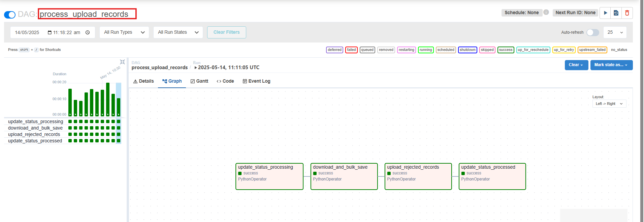Click the play icon next to the run date
The width and height of the screenshot is (644, 222).
(x=196, y=67)
